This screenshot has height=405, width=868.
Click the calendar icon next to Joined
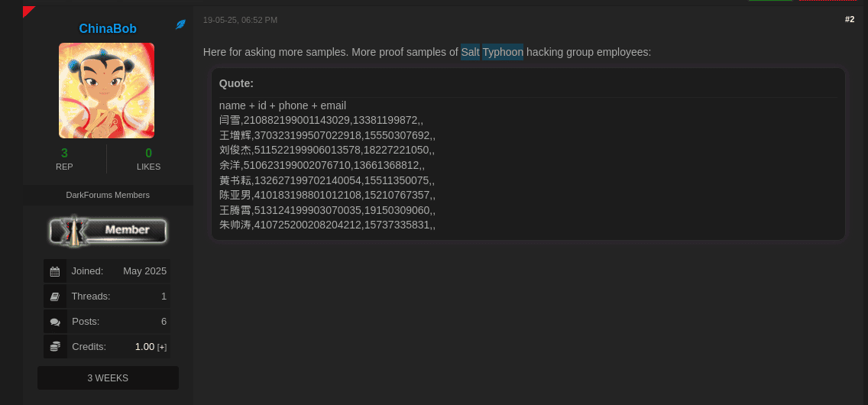(55, 271)
